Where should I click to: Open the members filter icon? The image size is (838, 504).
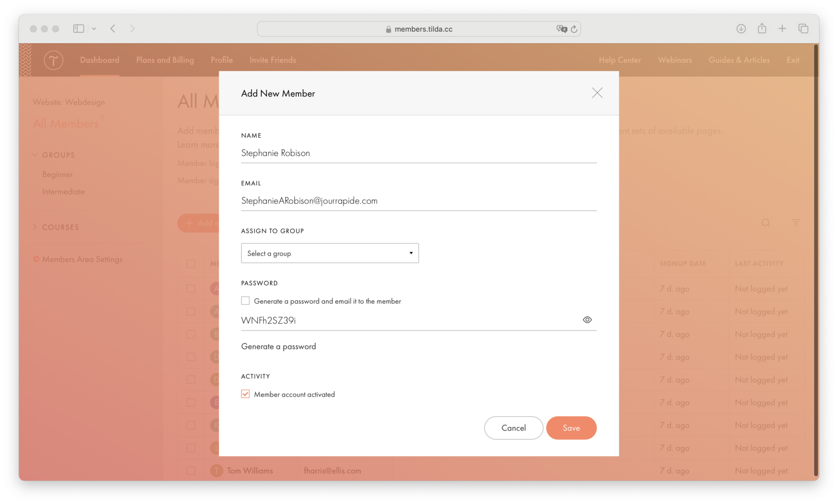pos(795,223)
